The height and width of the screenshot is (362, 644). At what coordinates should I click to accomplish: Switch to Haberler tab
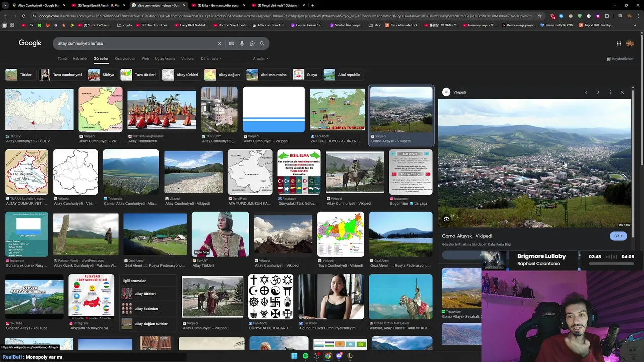click(x=80, y=59)
